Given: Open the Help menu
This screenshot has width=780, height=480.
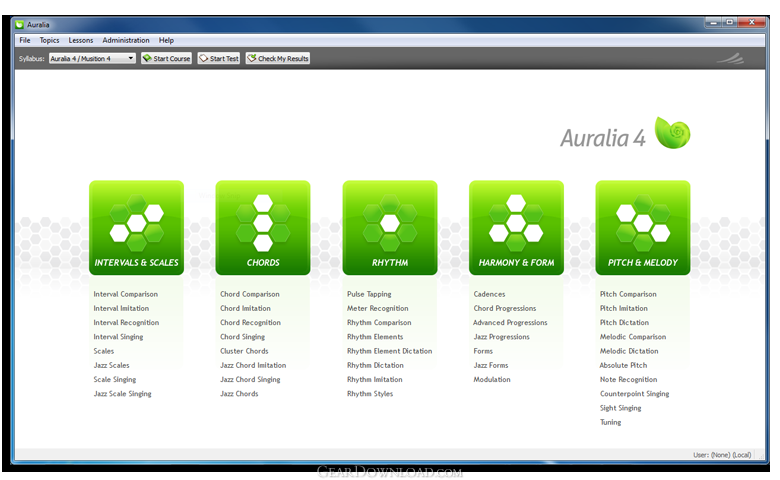Looking at the screenshot, I should 166,40.
